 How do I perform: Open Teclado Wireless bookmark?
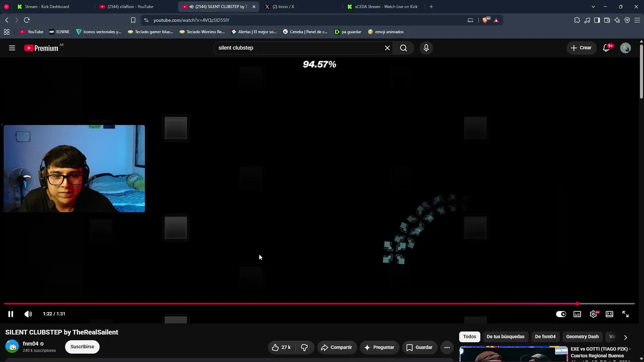click(x=202, y=32)
